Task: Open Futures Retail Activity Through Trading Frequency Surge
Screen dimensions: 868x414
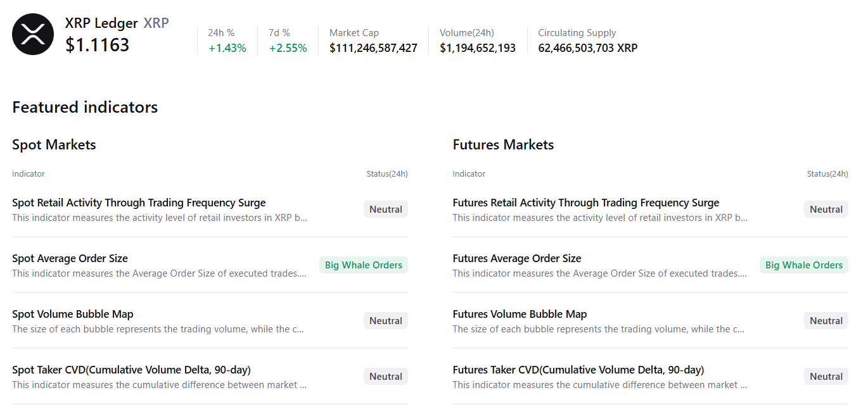Action: (x=586, y=203)
